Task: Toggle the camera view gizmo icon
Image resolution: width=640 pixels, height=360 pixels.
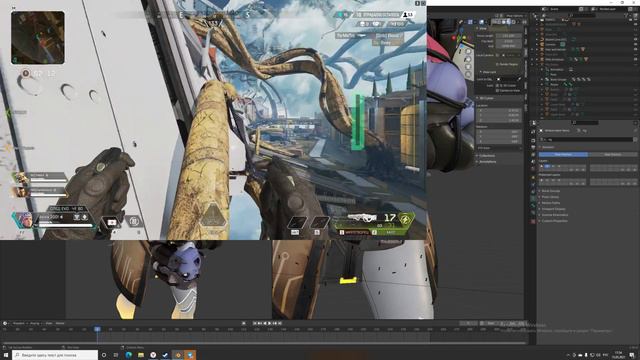Action: tap(468, 67)
